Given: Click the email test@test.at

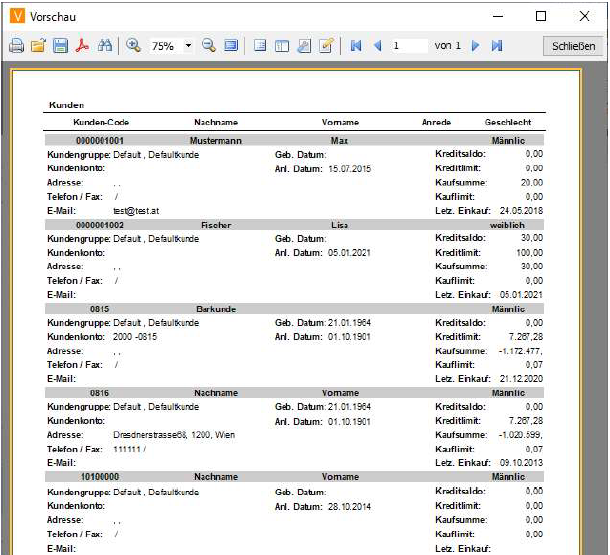Looking at the screenshot, I should point(136,211).
